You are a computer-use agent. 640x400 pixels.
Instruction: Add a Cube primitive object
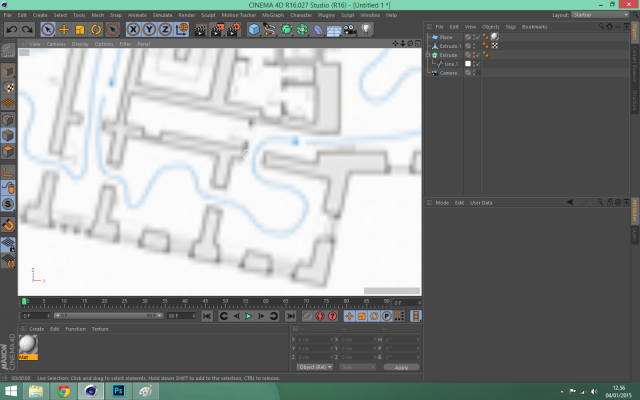point(254,30)
